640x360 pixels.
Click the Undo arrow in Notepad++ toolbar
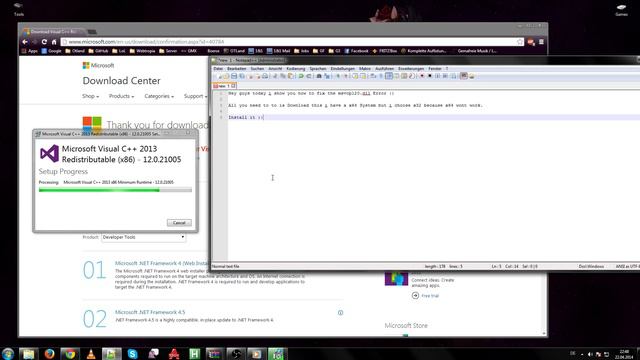click(x=301, y=76)
